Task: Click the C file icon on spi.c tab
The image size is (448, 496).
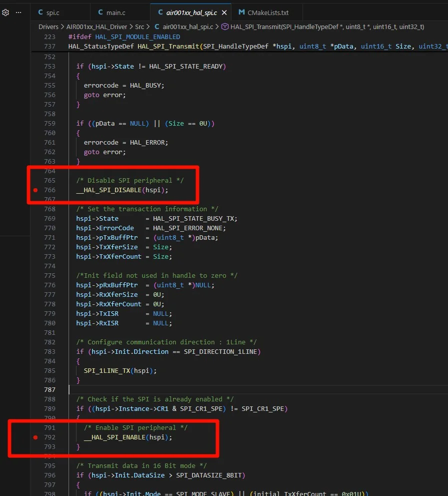Action: 40,13
